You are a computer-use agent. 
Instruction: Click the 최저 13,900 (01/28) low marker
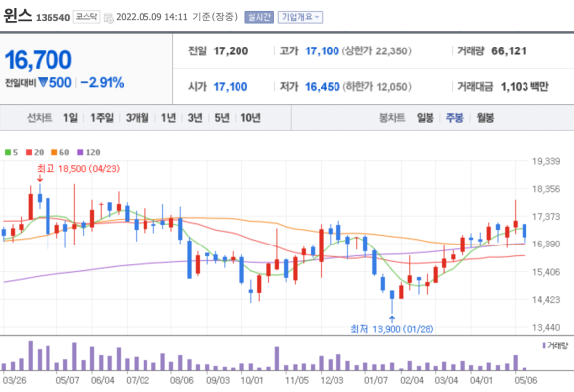pyautogui.click(x=392, y=329)
